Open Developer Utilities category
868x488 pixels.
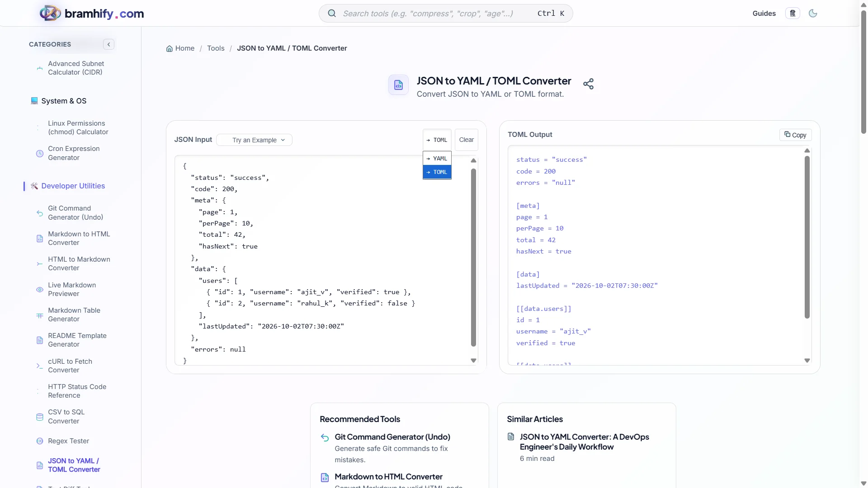tap(73, 186)
